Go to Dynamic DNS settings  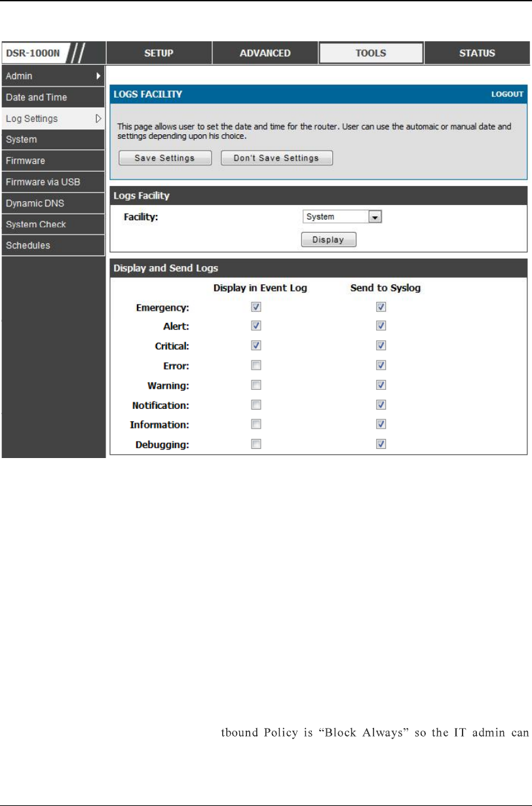tap(52, 203)
